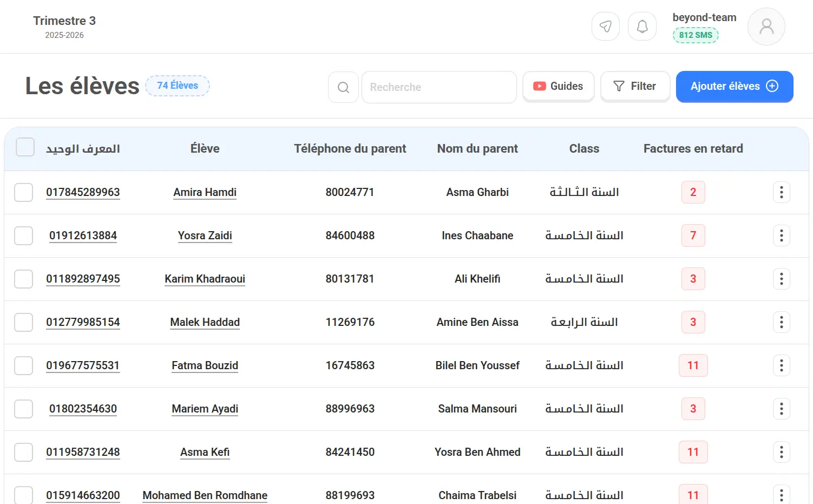Click Ajouter élèves button
Screen dimensions: 813x504
click(x=735, y=87)
